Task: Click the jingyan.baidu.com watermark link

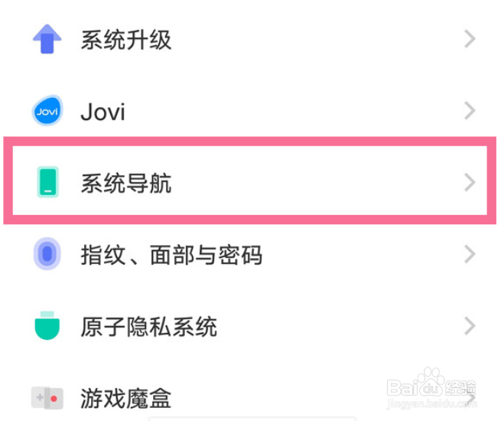Action: point(431,403)
